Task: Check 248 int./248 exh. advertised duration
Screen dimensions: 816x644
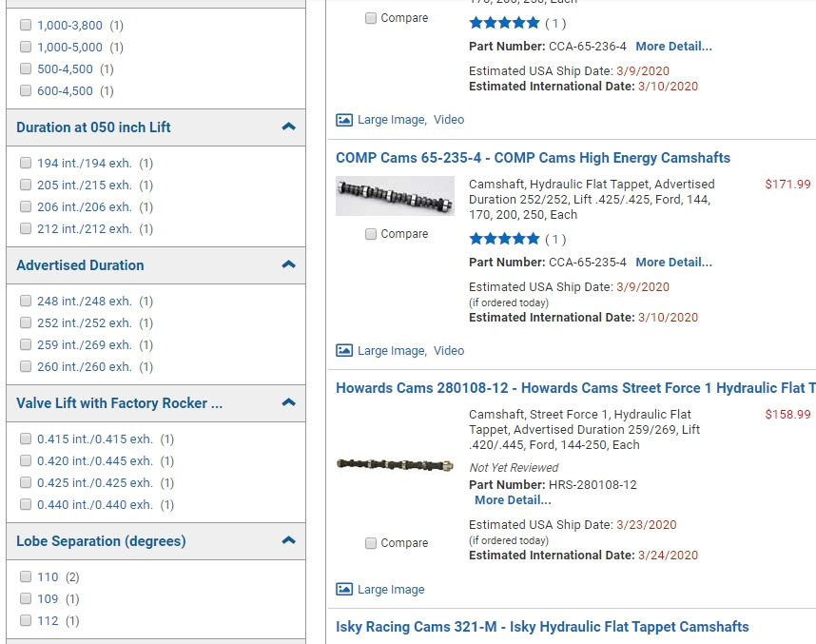Action: (x=26, y=301)
